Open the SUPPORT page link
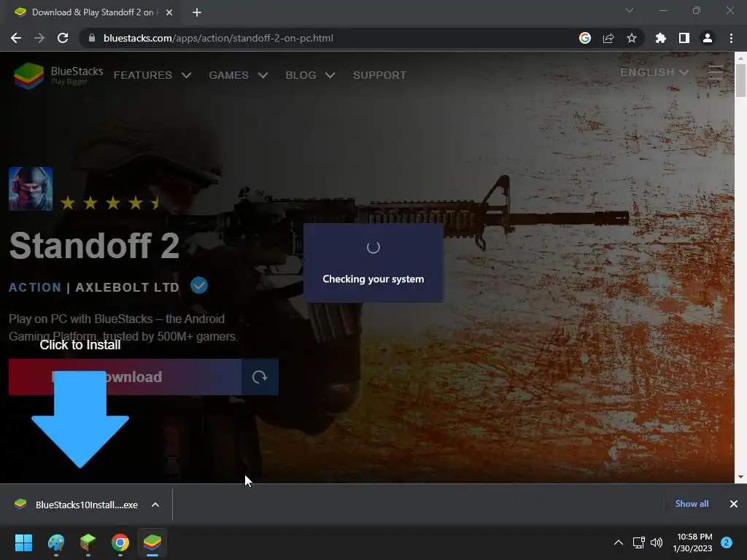The image size is (747, 560). pyautogui.click(x=379, y=75)
